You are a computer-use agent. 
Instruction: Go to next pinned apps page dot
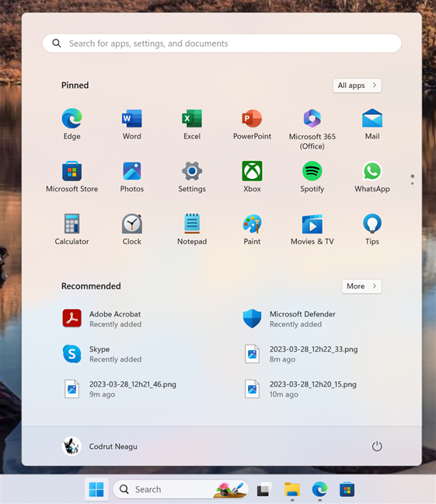412,184
